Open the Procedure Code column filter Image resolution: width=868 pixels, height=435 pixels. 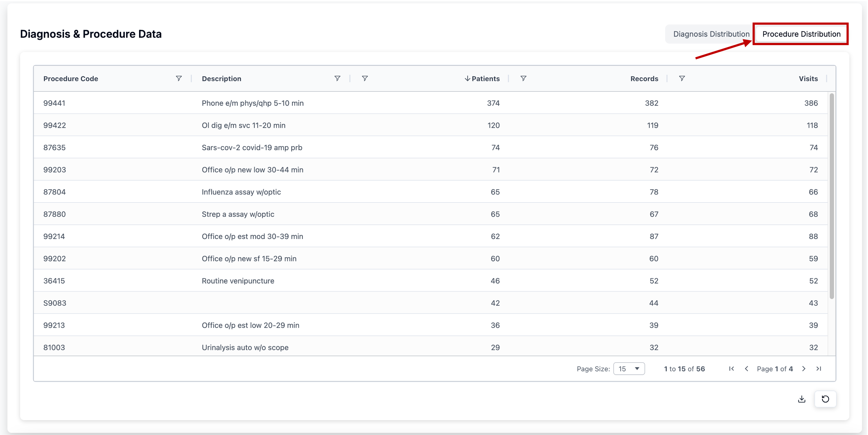click(179, 79)
